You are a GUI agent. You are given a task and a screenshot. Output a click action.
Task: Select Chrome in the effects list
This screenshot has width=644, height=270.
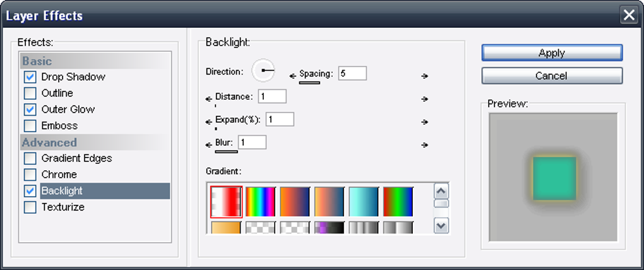[x=59, y=175]
